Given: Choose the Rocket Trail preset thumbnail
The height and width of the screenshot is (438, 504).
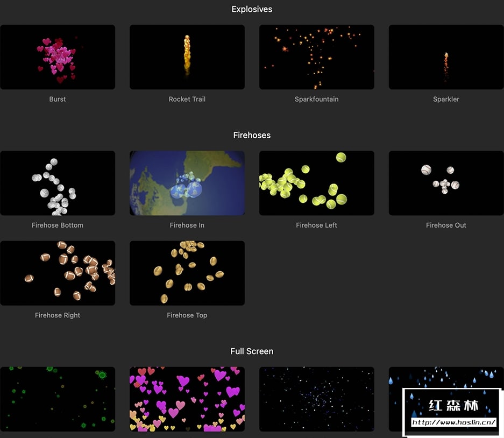Looking at the screenshot, I should tap(187, 57).
